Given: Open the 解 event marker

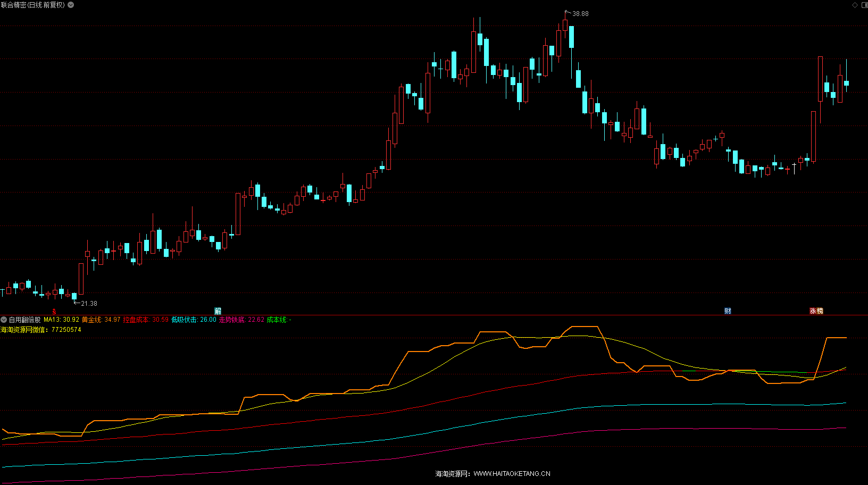Looking at the screenshot, I should (218, 311).
